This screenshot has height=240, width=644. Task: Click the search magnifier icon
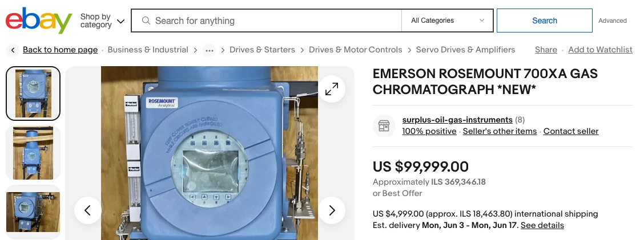[146, 21]
